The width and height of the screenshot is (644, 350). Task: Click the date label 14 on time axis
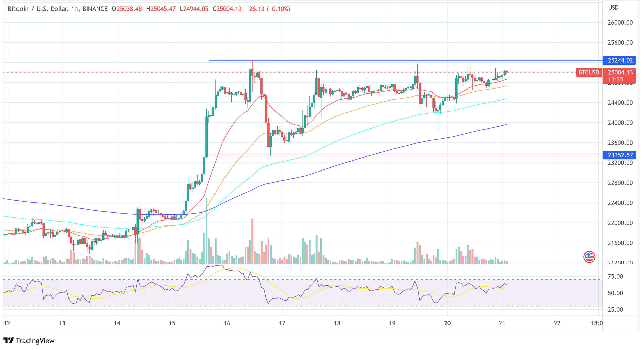point(117,323)
